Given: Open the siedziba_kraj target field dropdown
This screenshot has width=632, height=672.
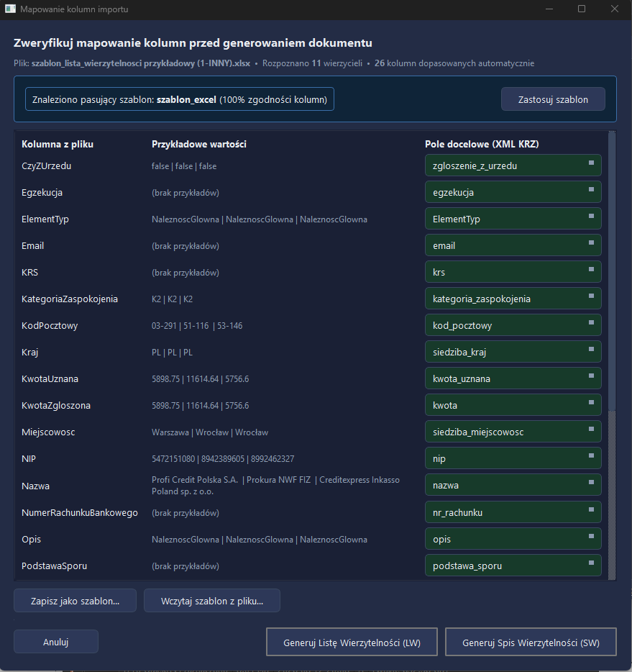Looking at the screenshot, I should pos(513,351).
